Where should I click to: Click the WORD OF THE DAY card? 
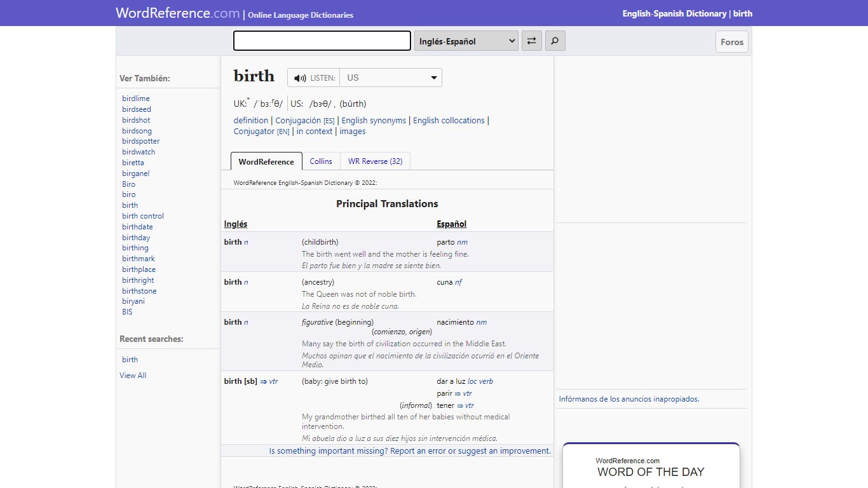[x=651, y=466]
